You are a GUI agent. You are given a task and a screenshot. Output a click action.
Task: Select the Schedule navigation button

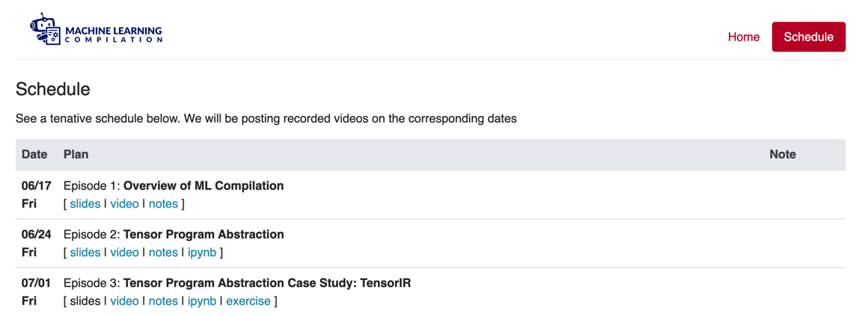[808, 37]
